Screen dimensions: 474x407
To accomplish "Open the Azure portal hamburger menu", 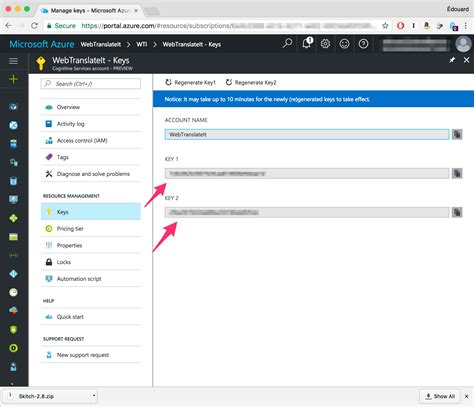I will 13,61.
